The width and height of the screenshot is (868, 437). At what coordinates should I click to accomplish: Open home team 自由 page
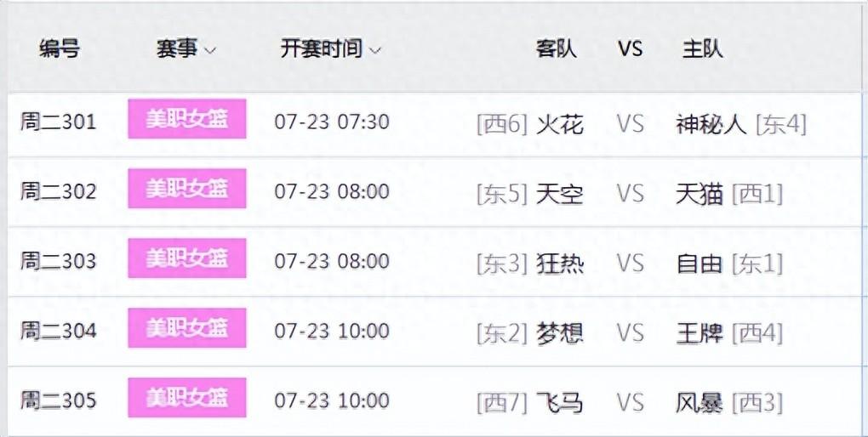click(x=700, y=264)
